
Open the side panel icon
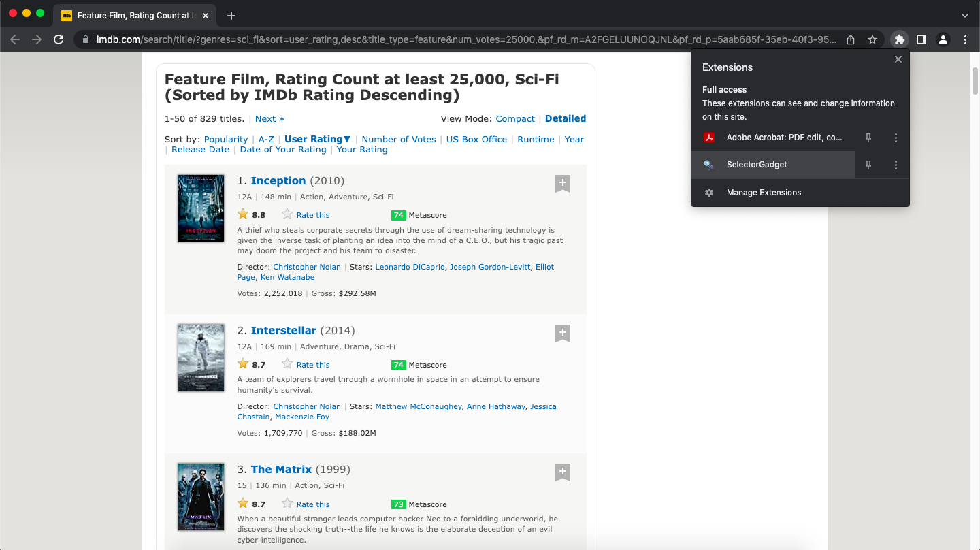click(x=921, y=39)
